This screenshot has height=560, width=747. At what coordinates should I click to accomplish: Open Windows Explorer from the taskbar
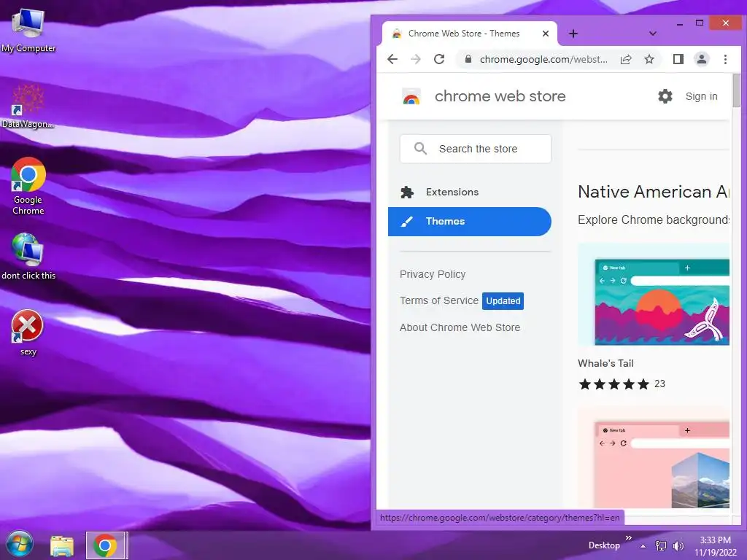coord(62,545)
